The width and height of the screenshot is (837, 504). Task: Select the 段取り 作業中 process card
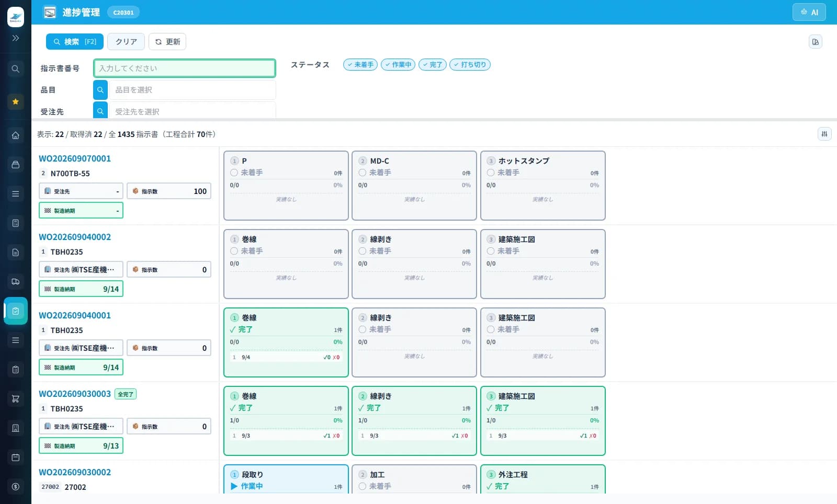pyautogui.click(x=286, y=479)
